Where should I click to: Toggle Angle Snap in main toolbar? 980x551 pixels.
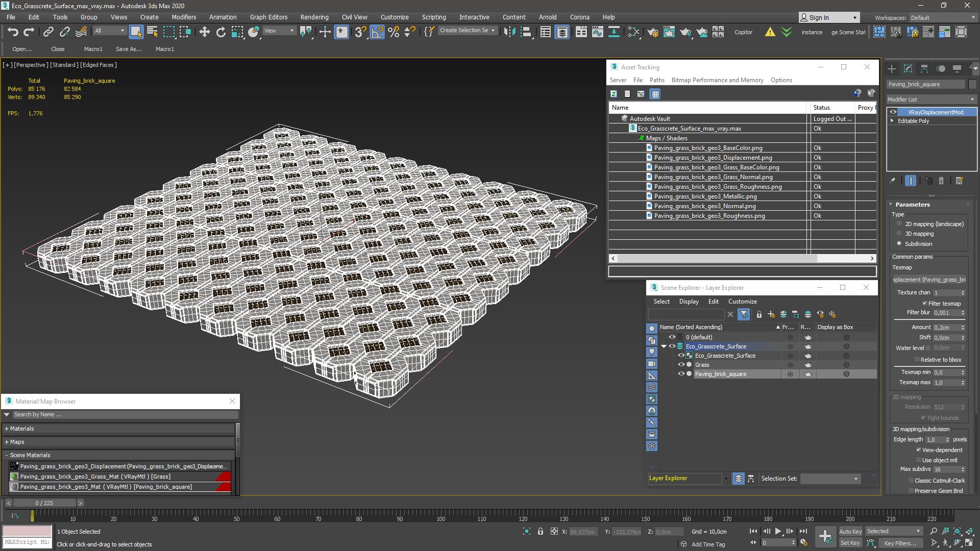[x=377, y=32]
